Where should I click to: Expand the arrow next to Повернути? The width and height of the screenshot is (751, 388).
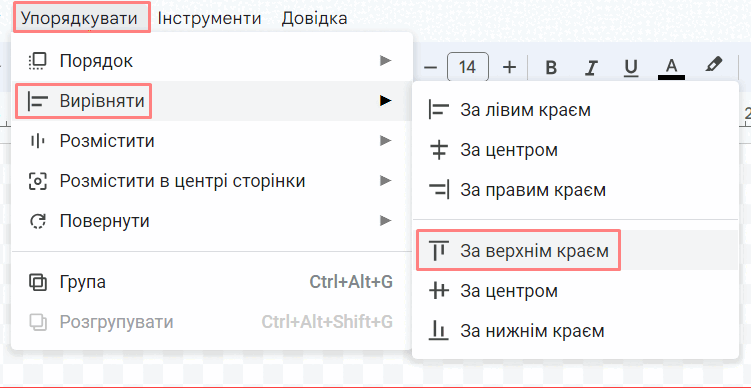pos(386,221)
